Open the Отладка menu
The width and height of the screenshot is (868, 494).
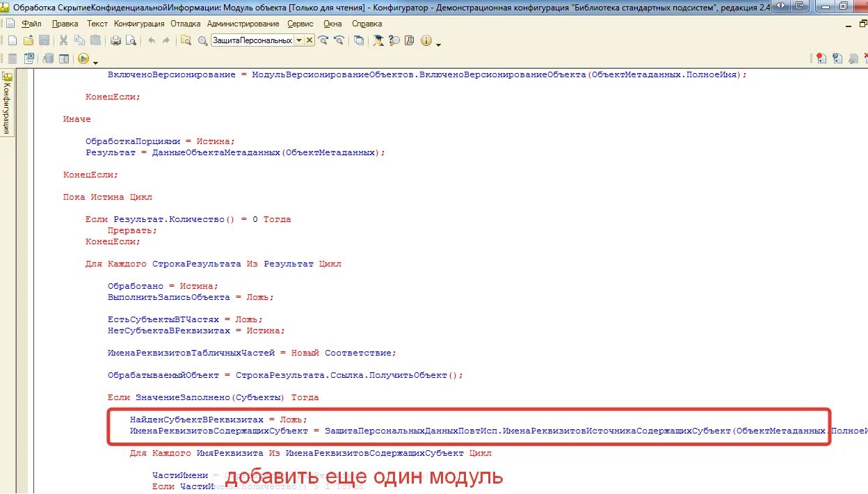[x=185, y=24]
